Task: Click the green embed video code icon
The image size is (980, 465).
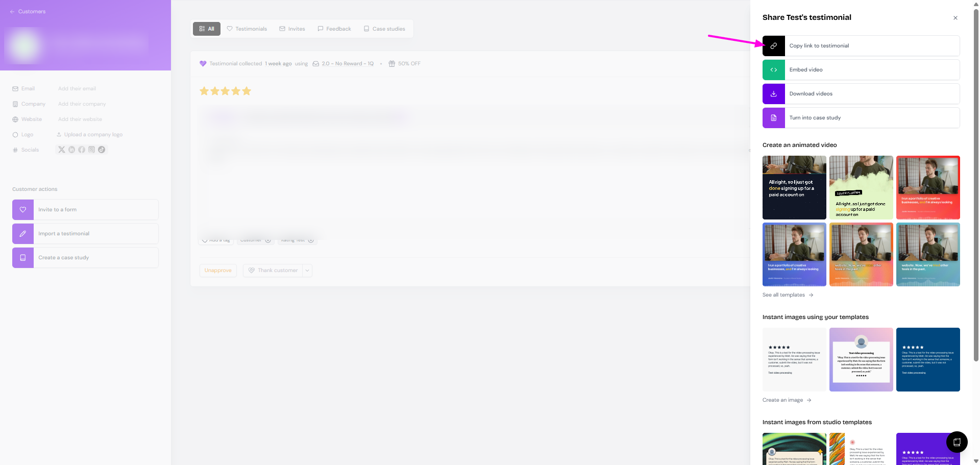Action: (x=773, y=70)
